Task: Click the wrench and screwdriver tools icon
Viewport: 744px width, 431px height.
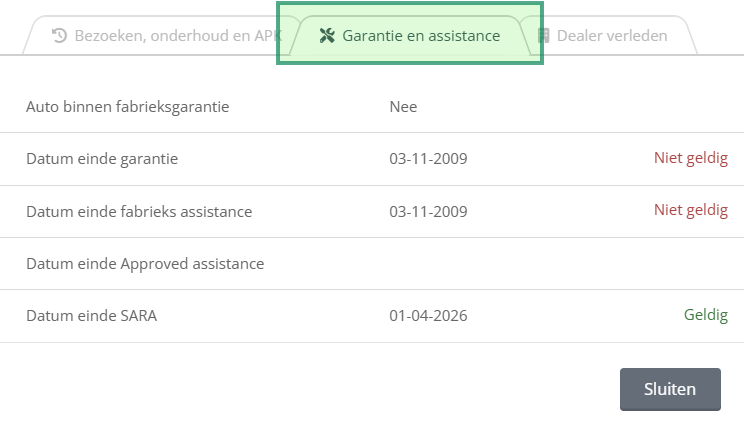Action: [327, 36]
